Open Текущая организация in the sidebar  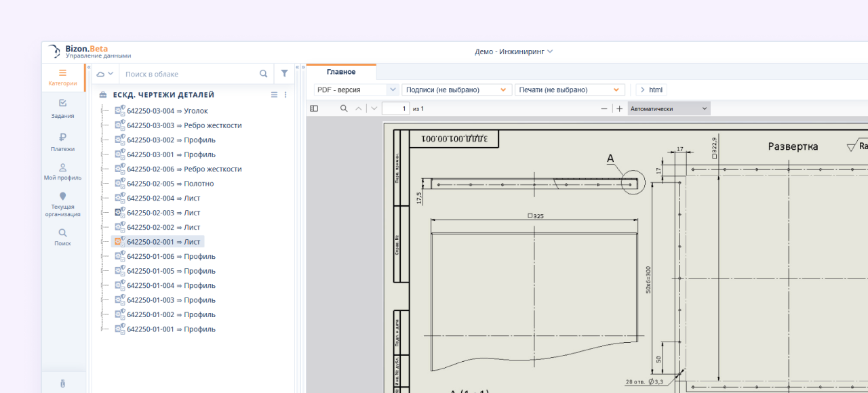62,204
